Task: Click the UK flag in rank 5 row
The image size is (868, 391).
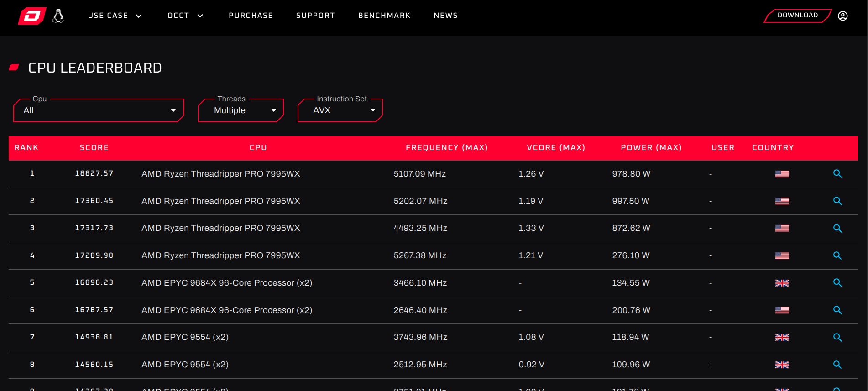Action: 782,283
